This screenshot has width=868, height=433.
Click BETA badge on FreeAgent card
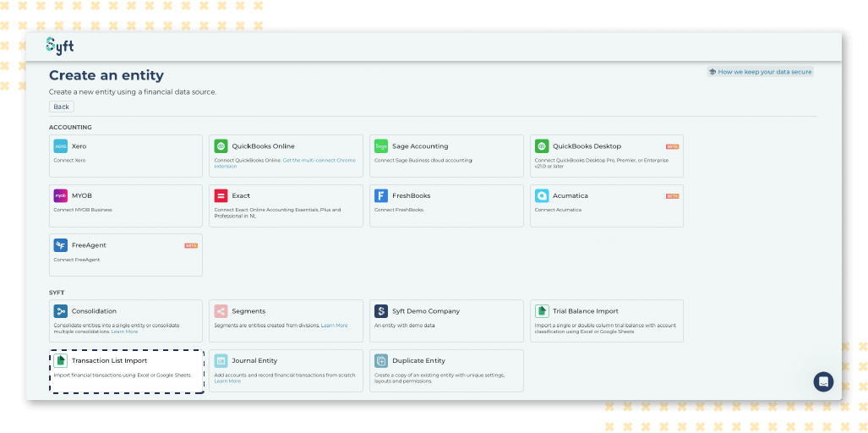click(x=191, y=245)
